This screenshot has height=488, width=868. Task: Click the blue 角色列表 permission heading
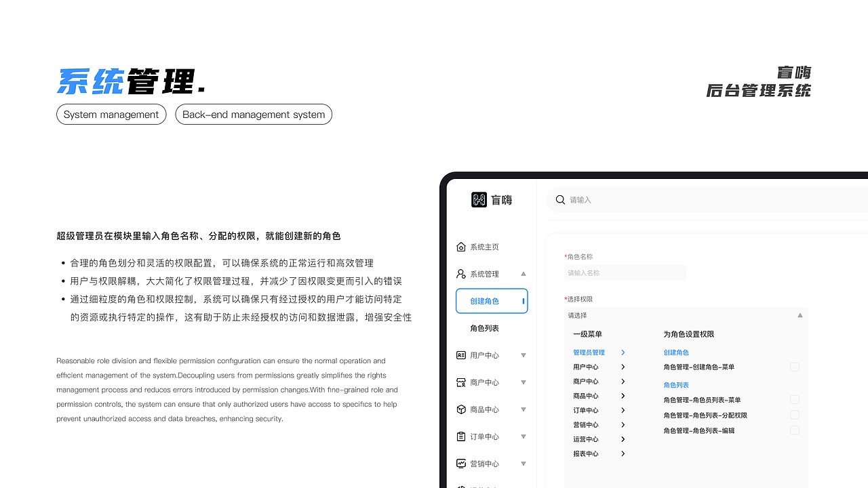[x=676, y=385]
